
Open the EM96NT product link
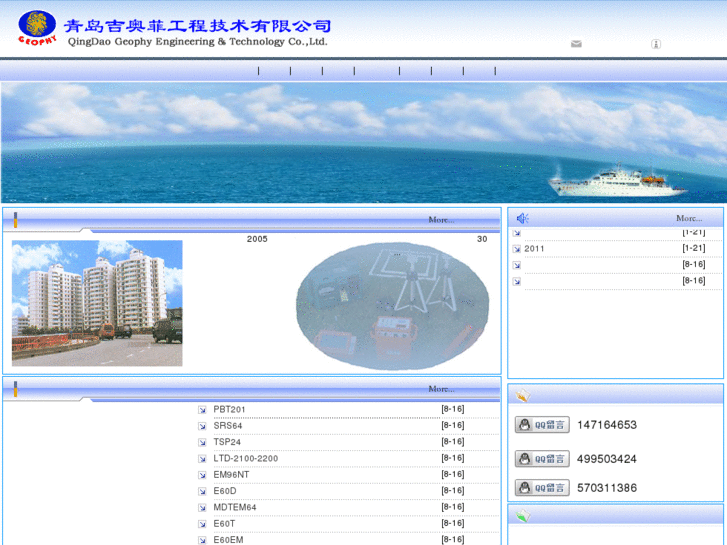click(231, 474)
